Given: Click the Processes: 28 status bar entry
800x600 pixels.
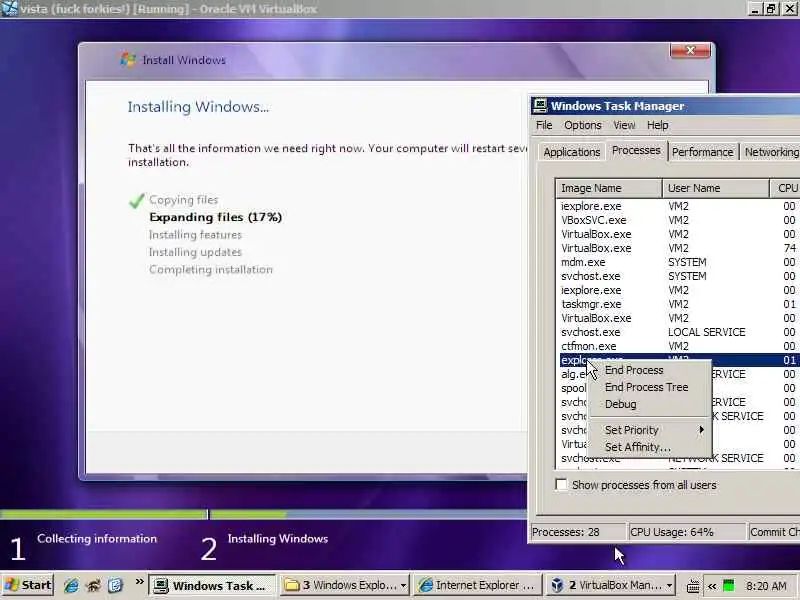Looking at the screenshot, I should tap(578, 532).
